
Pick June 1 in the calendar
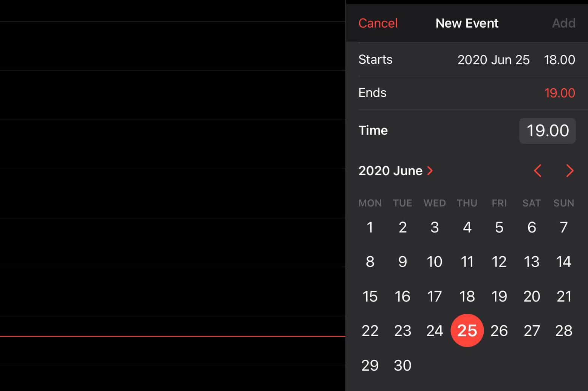[x=370, y=227]
